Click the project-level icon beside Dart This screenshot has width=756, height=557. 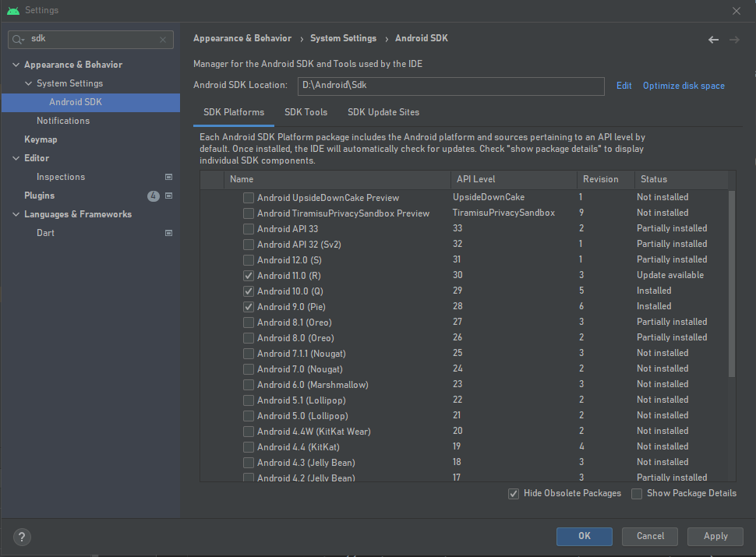(169, 233)
